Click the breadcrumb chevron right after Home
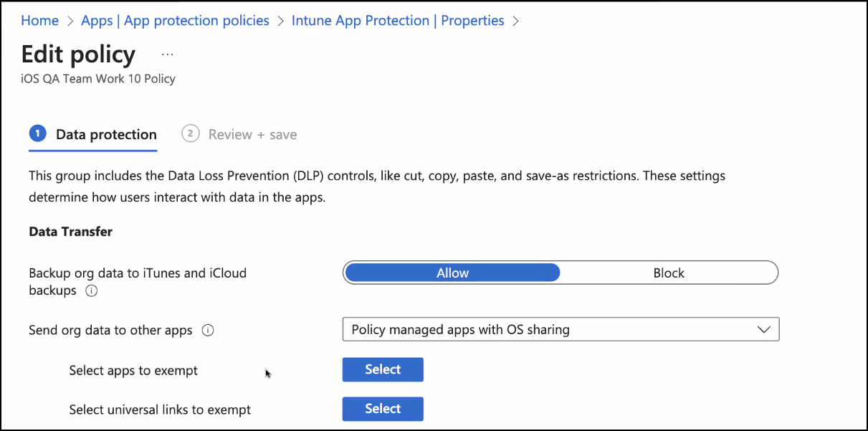The width and height of the screenshot is (868, 431). pos(70,22)
